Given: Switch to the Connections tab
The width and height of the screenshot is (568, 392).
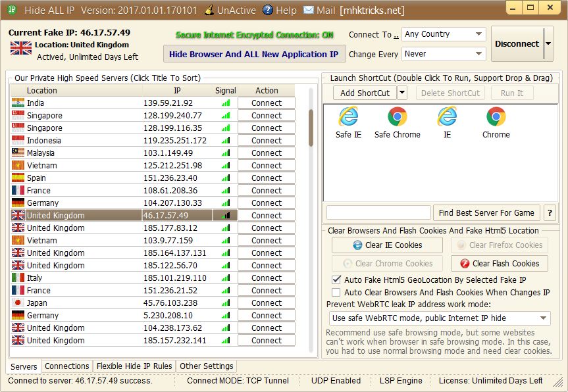Looking at the screenshot, I should point(67,366).
